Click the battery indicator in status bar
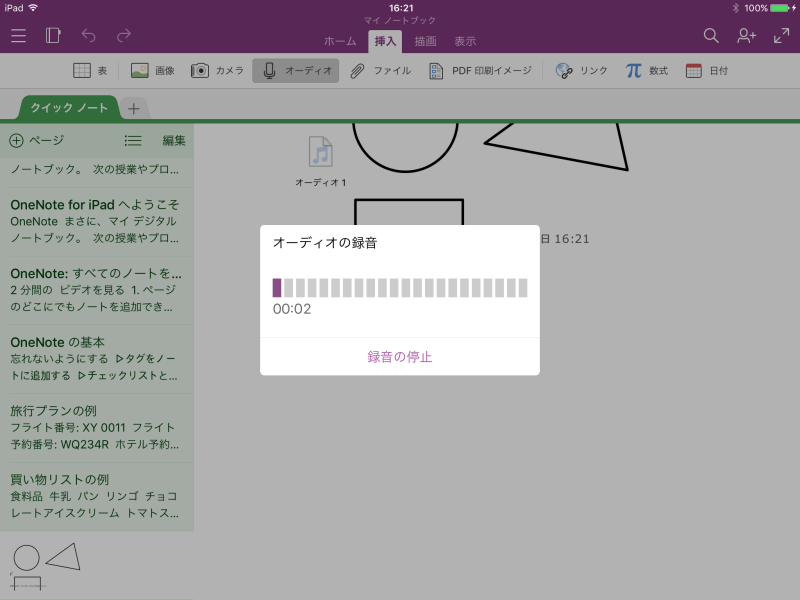This screenshot has height=600, width=800. (x=780, y=8)
